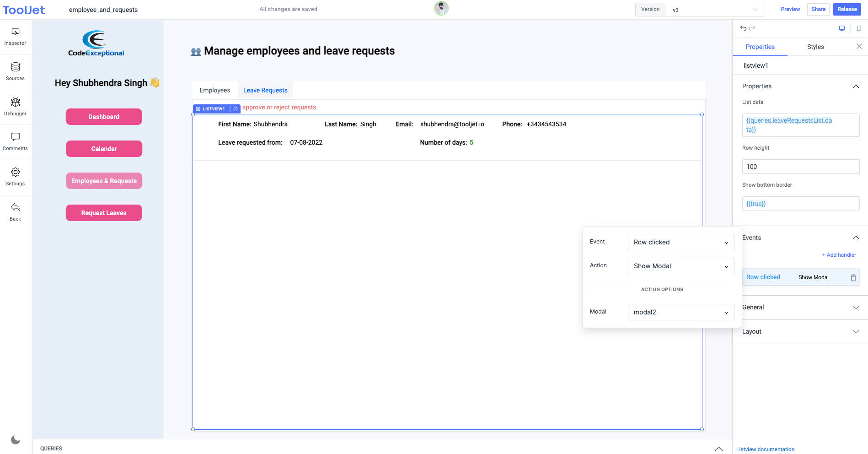Open the Inspector panel
This screenshot has height=454, width=868.
pyautogui.click(x=15, y=36)
